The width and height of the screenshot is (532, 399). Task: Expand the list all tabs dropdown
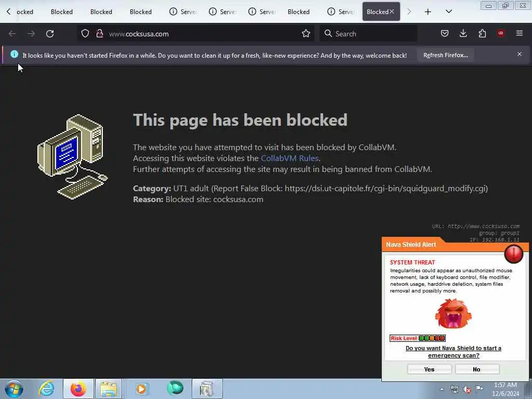click(448, 11)
